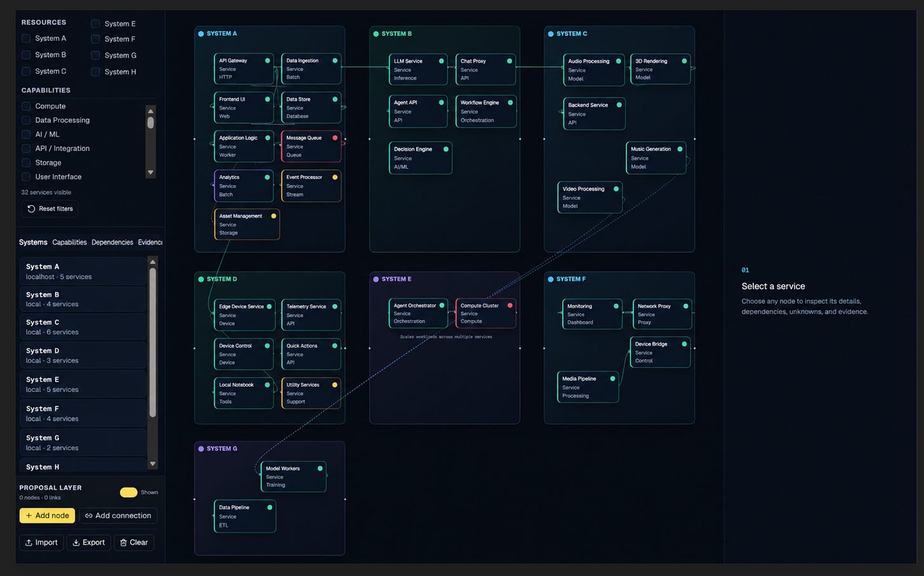Click the Reset filters button
Viewport: 924px width, 576px height.
[x=50, y=209]
